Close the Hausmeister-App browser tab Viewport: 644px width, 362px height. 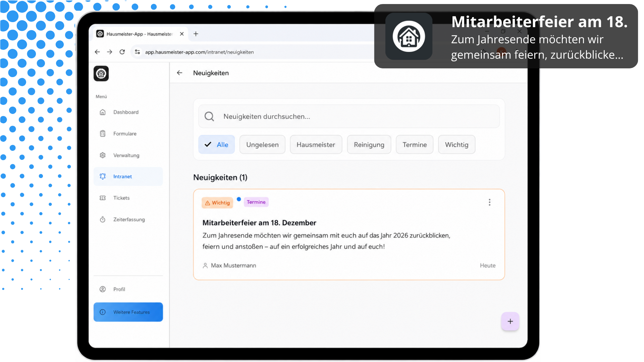click(x=182, y=34)
